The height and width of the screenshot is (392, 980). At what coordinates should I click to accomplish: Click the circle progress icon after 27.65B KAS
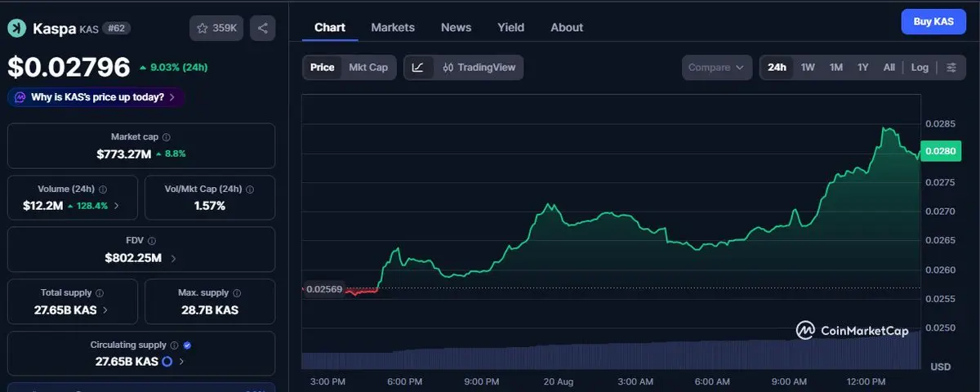(x=167, y=361)
